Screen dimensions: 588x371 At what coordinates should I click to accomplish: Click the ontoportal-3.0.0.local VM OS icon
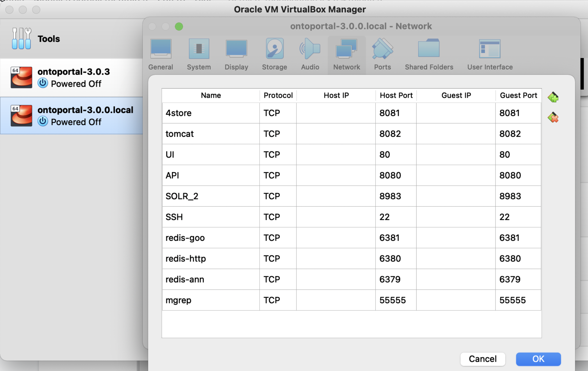pos(21,116)
